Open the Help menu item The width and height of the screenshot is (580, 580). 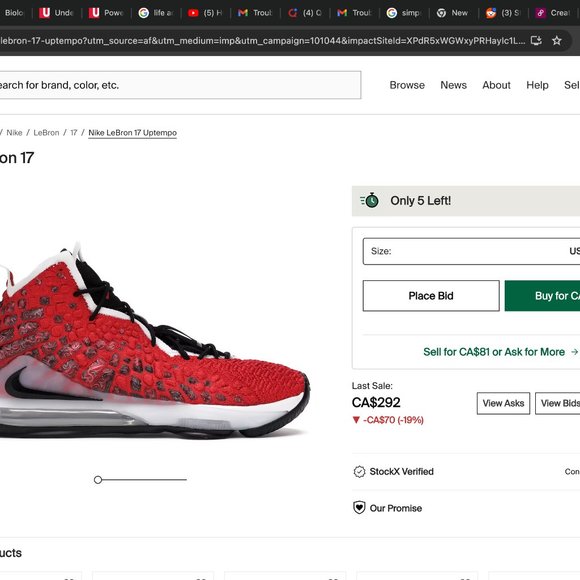point(537,85)
